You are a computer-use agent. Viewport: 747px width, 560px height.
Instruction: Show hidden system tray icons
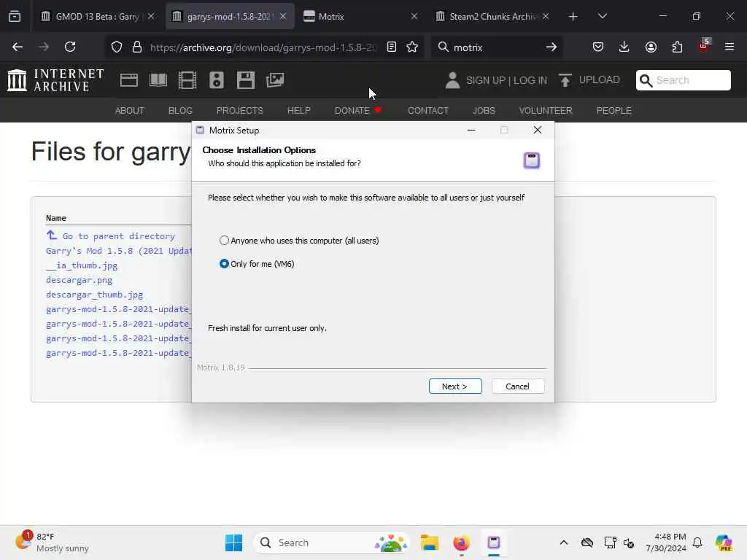pyautogui.click(x=564, y=542)
